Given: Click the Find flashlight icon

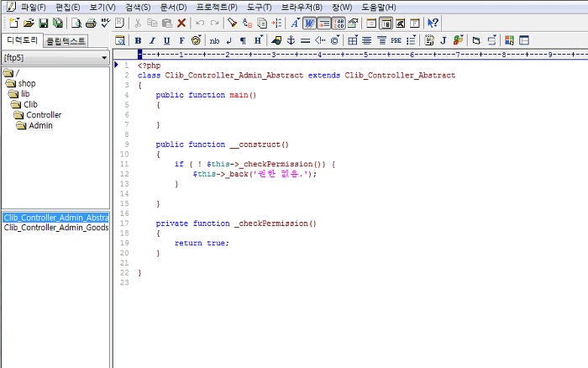Looking at the screenshot, I should (232, 23).
